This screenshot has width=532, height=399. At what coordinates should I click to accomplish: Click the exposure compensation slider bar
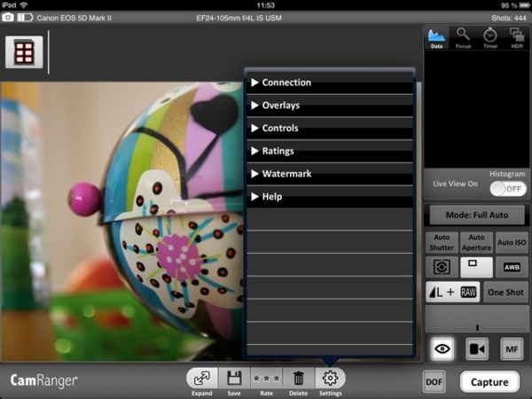click(476, 320)
